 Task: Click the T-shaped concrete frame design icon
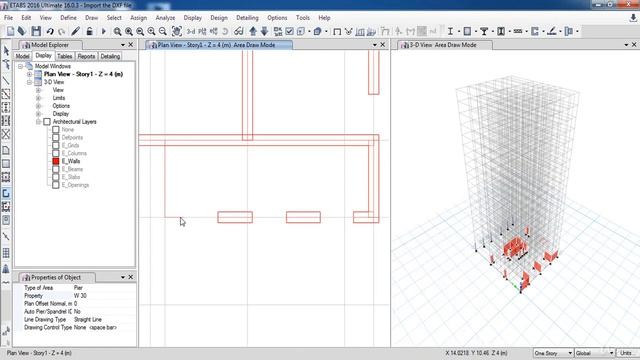pyautogui.click(x=484, y=31)
